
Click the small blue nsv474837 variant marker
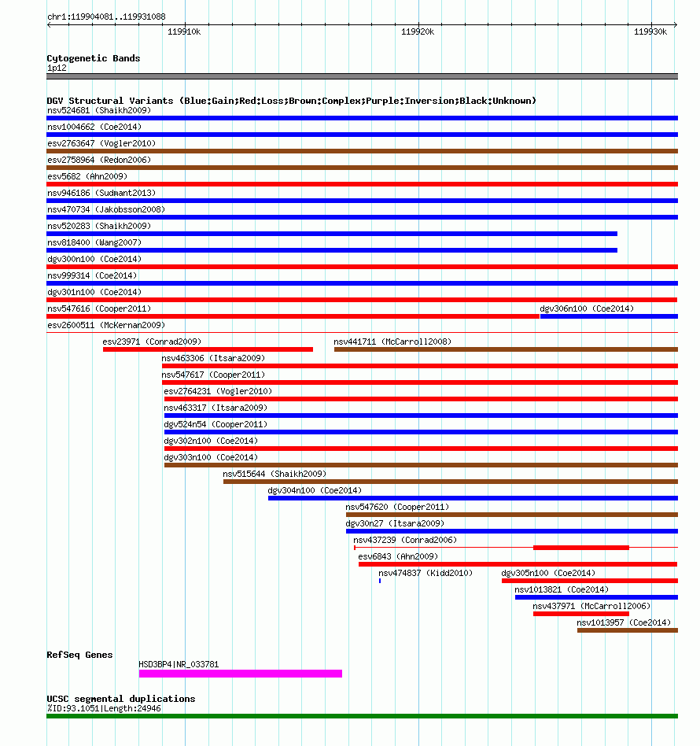coord(380,581)
